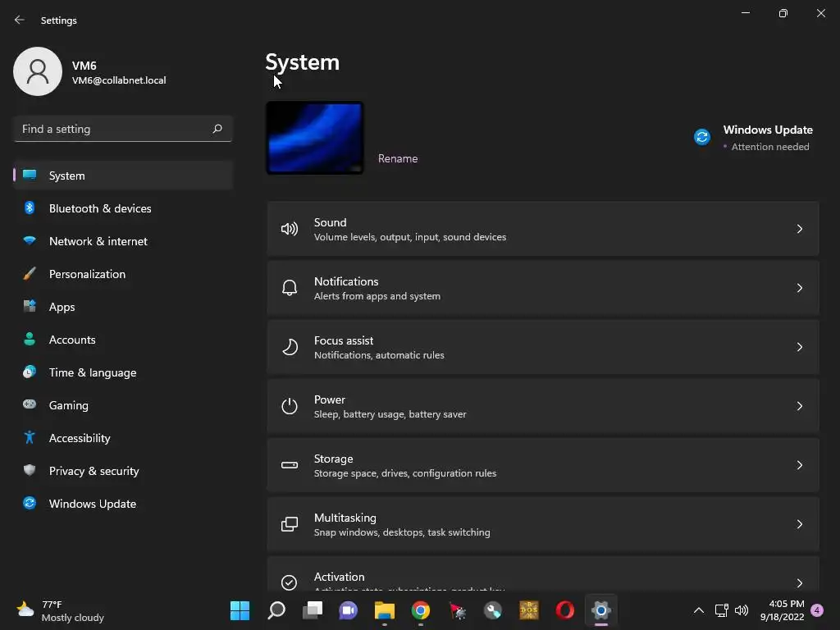840x630 pixels.
Task: Click the chevron on the Storage row
Action: pyautogui.click(x=799, y=465)
